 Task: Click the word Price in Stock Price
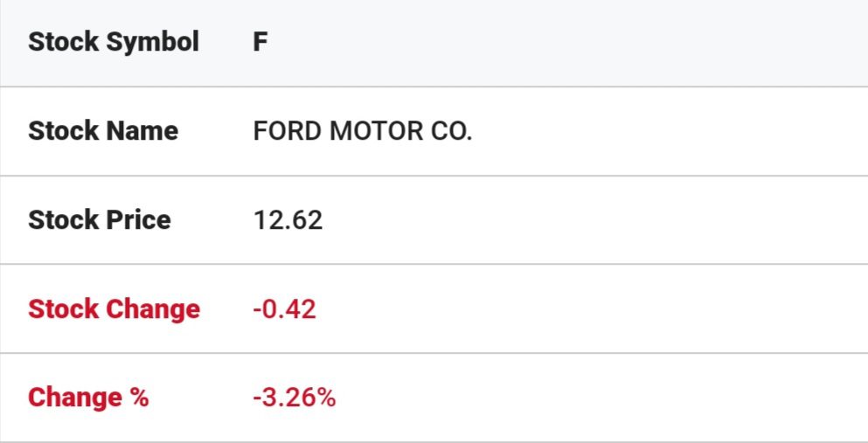pyautogui.click(x=139, y=220)
